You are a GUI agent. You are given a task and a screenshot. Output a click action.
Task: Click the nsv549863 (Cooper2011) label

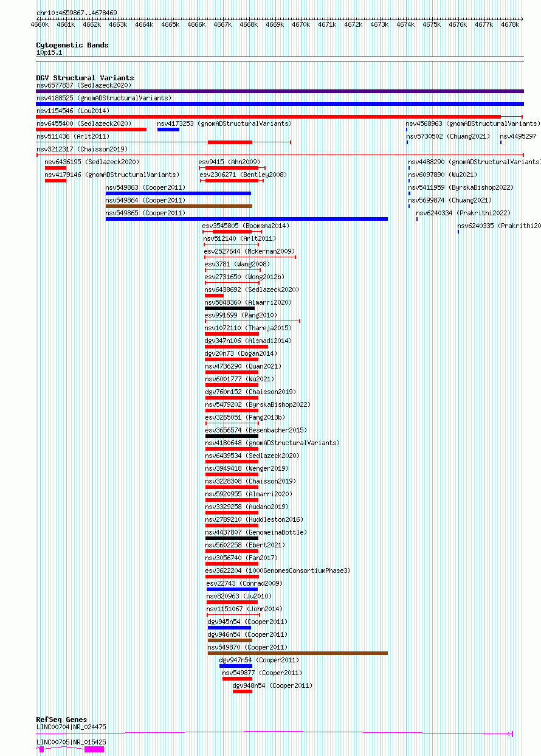click(145, 187)
